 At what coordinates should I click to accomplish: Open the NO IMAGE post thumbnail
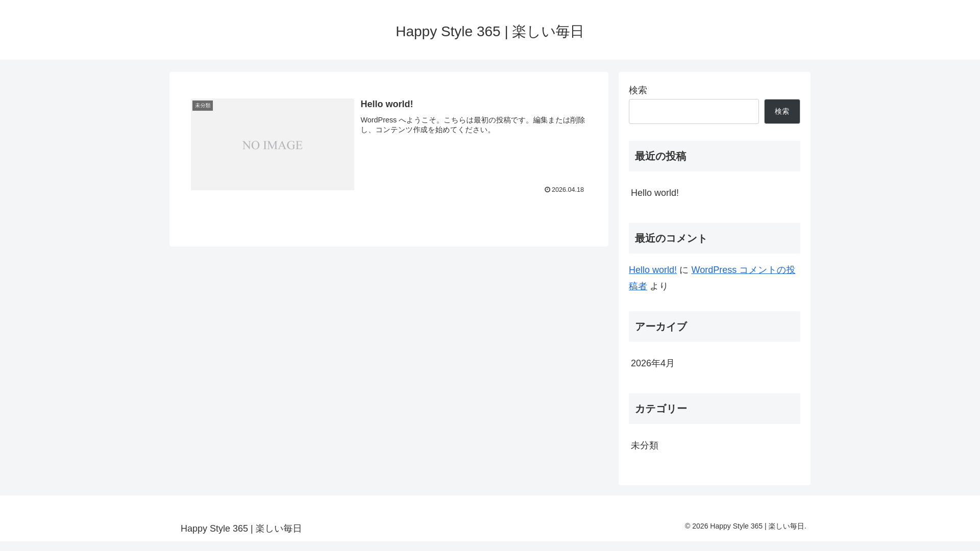(x=272, y=144)
